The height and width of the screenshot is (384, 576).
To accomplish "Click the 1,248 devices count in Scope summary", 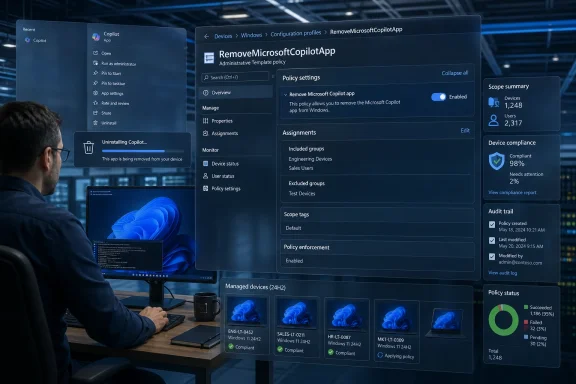I will (x=513, y=105).
